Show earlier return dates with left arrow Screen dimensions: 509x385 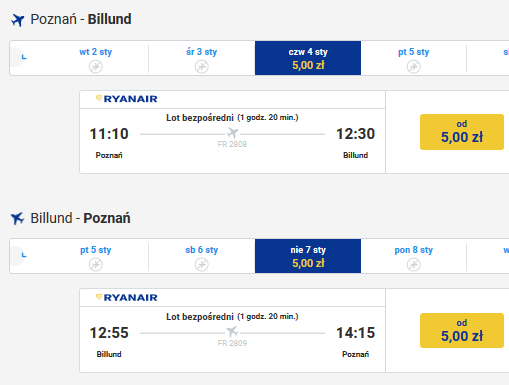tap(20, 255)
